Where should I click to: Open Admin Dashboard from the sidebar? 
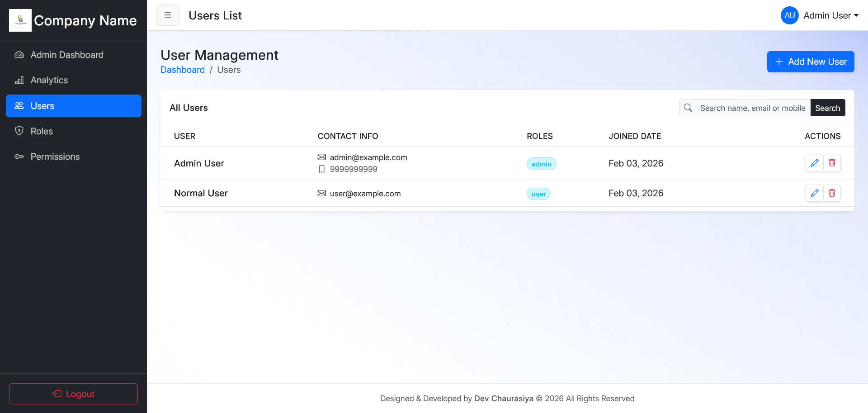click(67, 55)
